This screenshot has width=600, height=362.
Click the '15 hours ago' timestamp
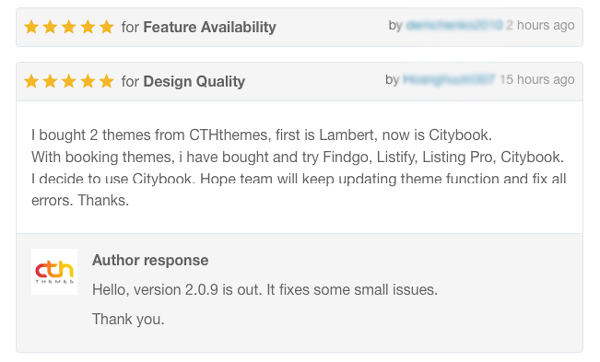click(537, 80)
